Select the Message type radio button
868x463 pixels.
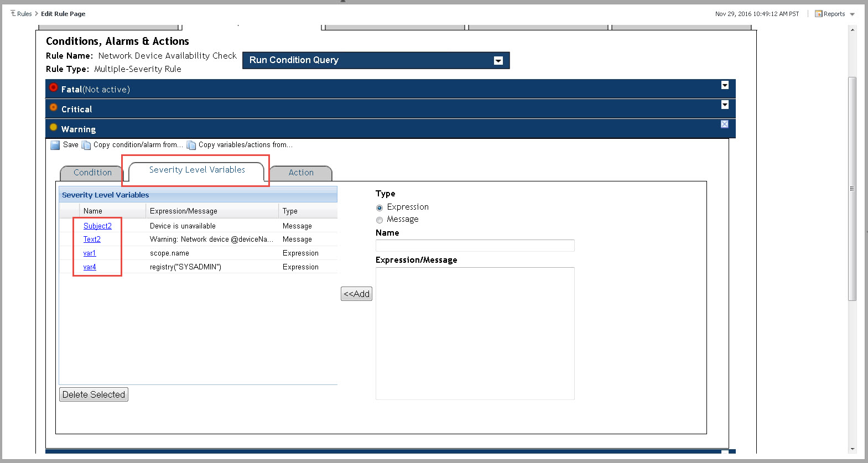coord(380,220)
